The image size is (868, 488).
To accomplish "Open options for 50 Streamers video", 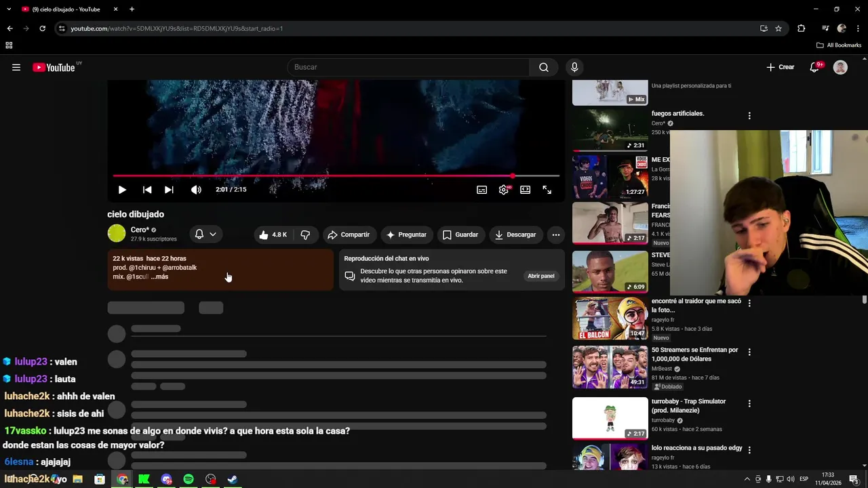I will click(x=749, y=352).
